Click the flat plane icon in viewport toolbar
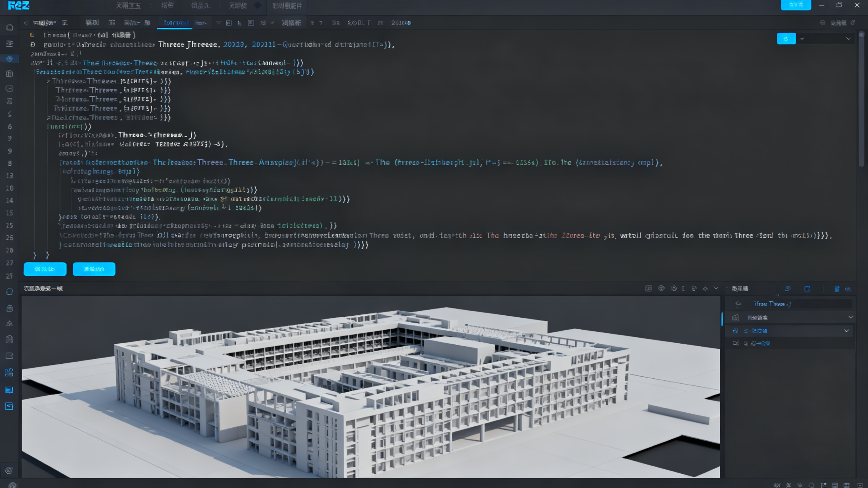Viewport: 868px width, 488px height. coord(705,289)
